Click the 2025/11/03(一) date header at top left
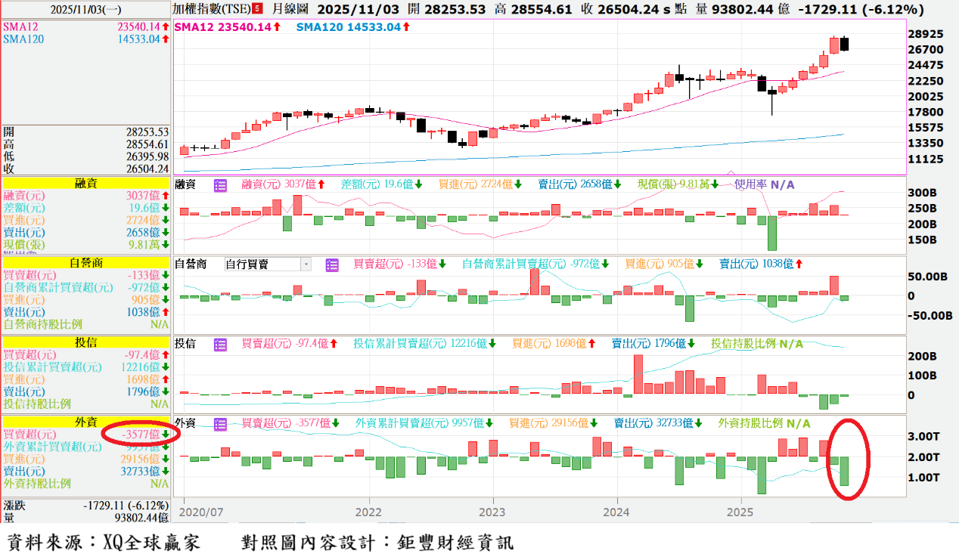Image resolution: width=959 pixels, height=560 pixels. pos(85,9)
